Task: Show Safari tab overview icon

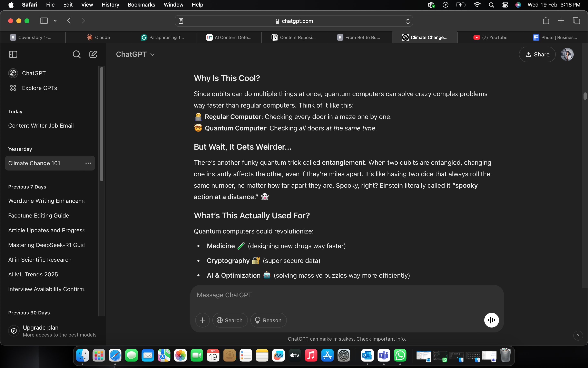Action: click(x=576, y=21)
